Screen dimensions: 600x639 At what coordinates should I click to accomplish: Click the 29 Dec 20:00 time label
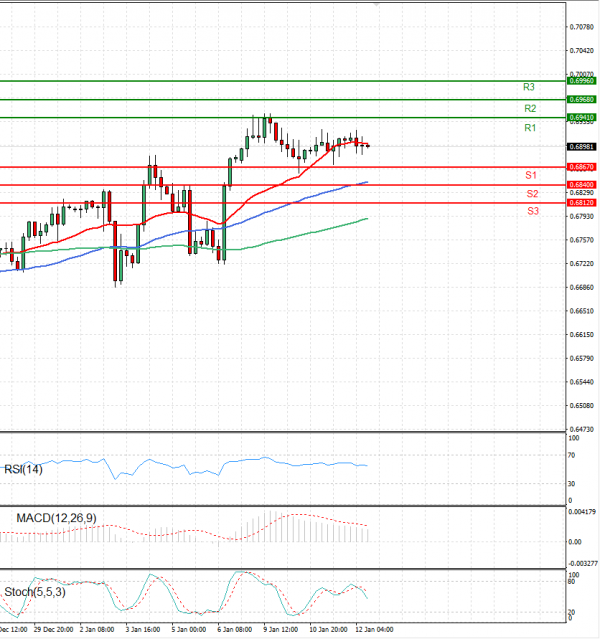click(x=53, y=630)
